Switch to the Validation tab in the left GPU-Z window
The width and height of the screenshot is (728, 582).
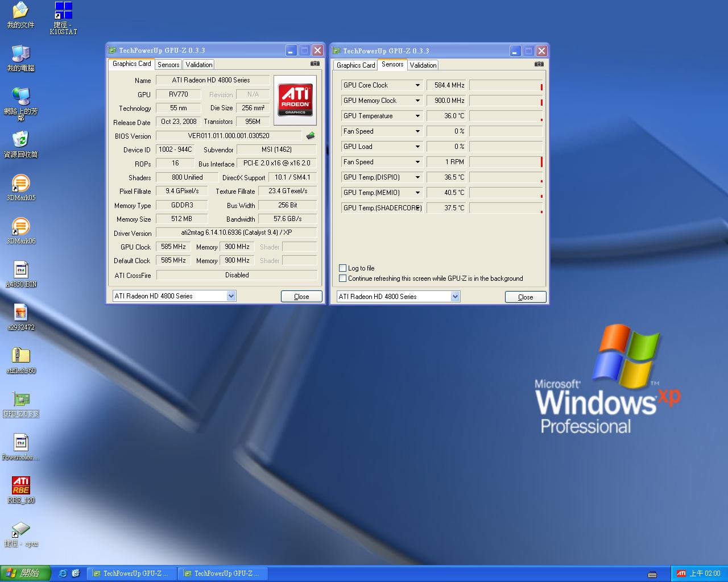coord(199,65)
